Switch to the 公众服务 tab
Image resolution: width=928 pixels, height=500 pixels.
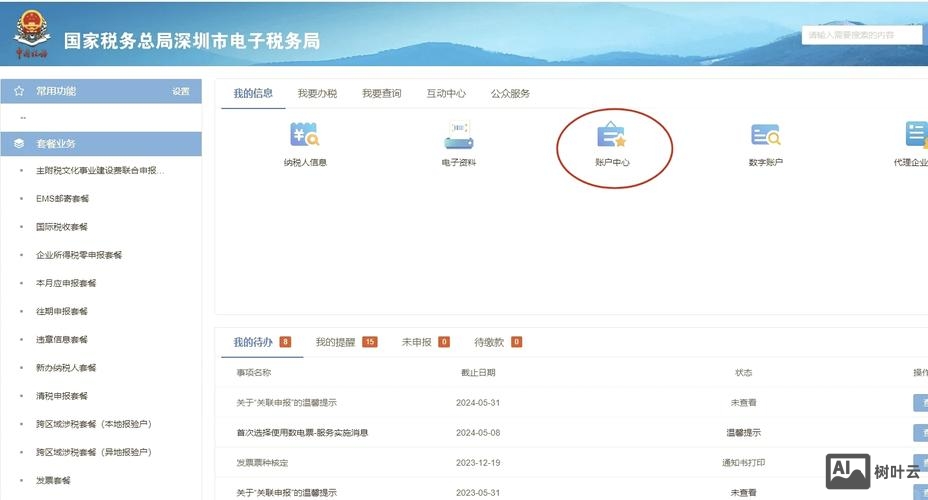tap(510, 93)
